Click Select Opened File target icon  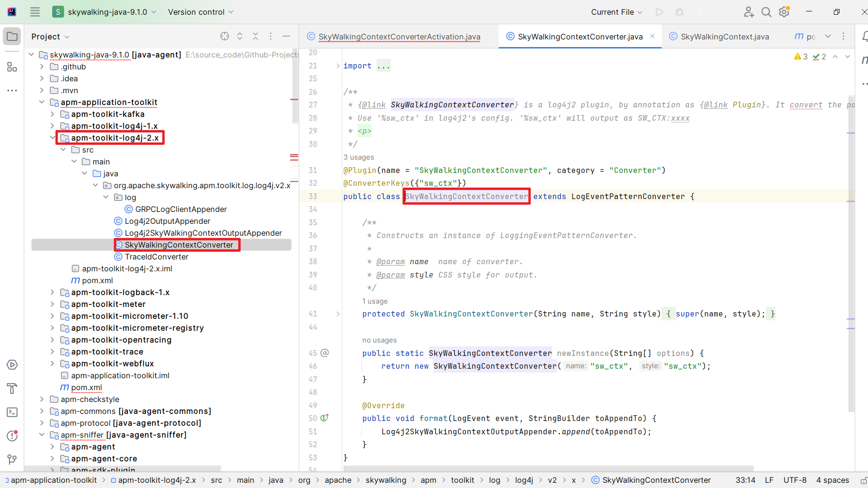(x=225, y=36)
